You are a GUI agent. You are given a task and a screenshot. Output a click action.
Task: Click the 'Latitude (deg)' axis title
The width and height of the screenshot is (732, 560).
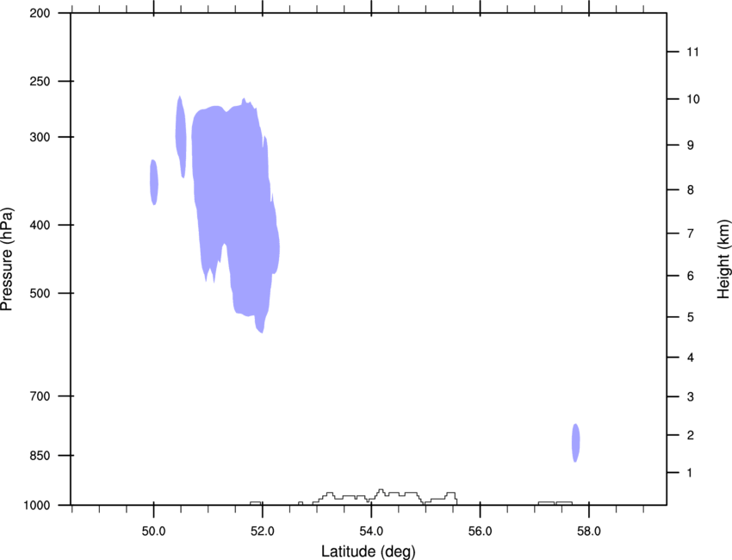click(369, 551)
